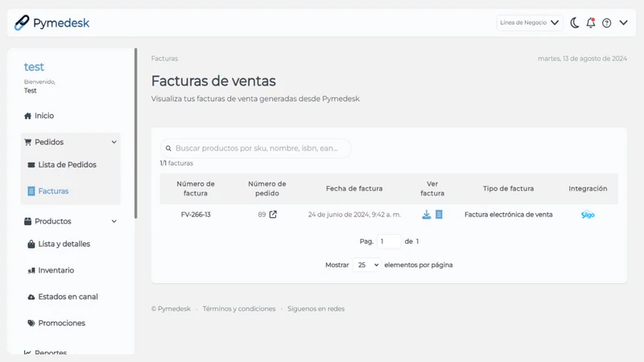Screen dimensions: 644x362
Task: Open the Línea de Negocio dropdown
Action: click(x=530, y=23)
